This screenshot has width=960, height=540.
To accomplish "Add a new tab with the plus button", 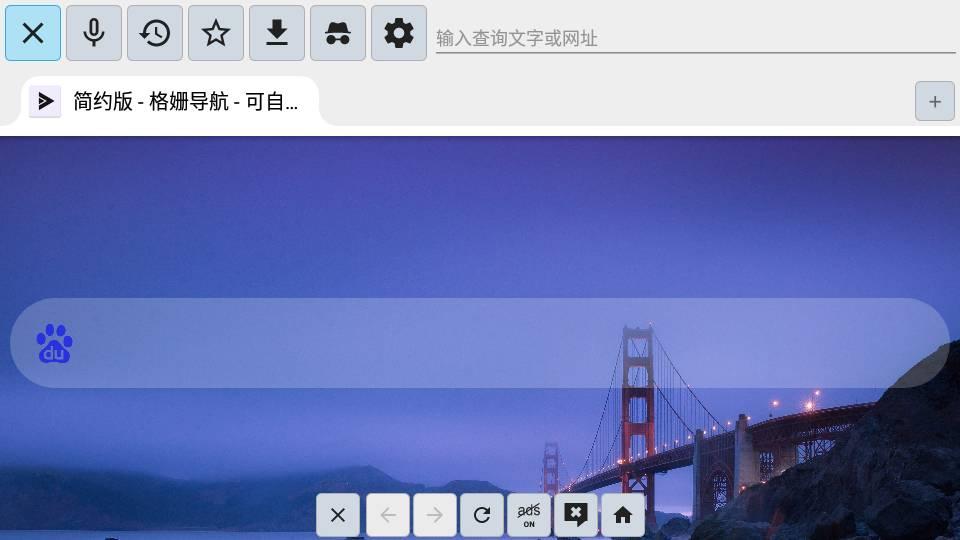I will 934,101.
